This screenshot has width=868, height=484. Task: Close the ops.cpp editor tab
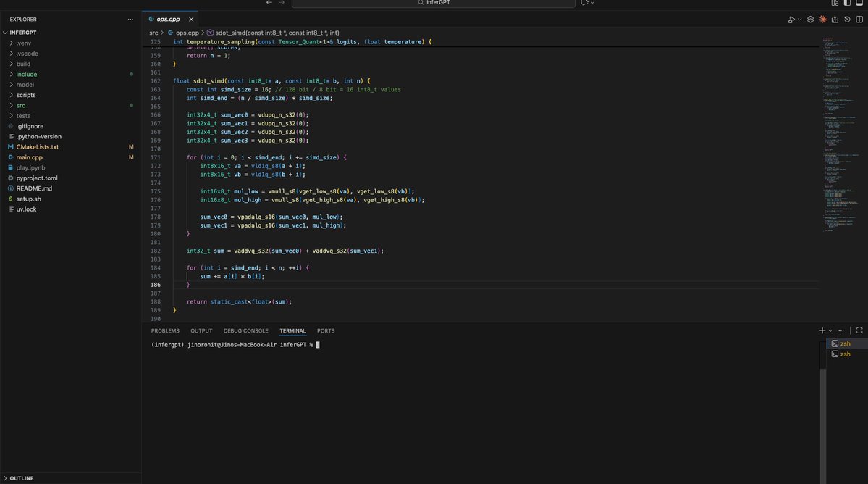pyautogui.click(x=191, y=20)
